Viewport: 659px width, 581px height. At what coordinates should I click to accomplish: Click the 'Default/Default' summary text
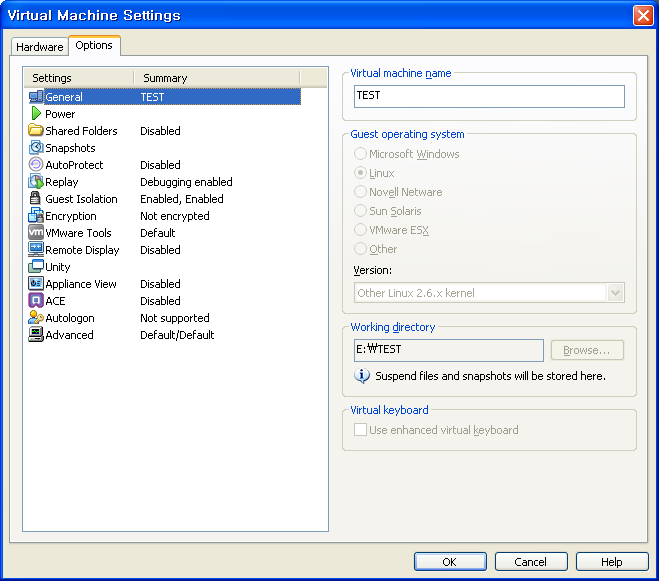[177, 335]
